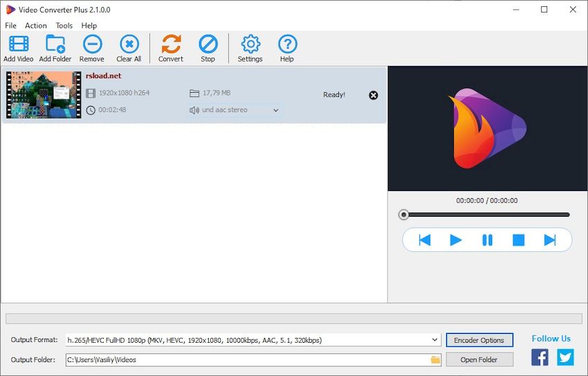This screenshot has width=588, height=376.
Task: Start conversion with the Convert icon
Action: click(x=171, y=44)
